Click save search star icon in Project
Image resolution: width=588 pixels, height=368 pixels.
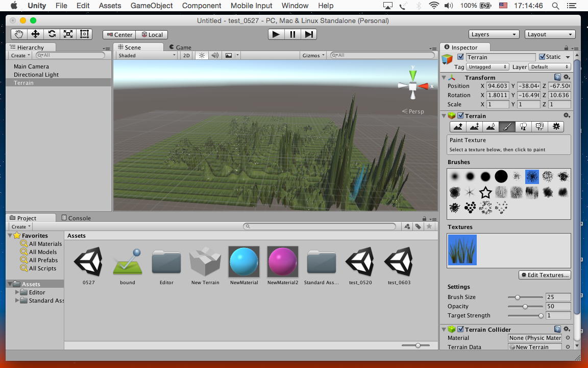pos(429,226)
